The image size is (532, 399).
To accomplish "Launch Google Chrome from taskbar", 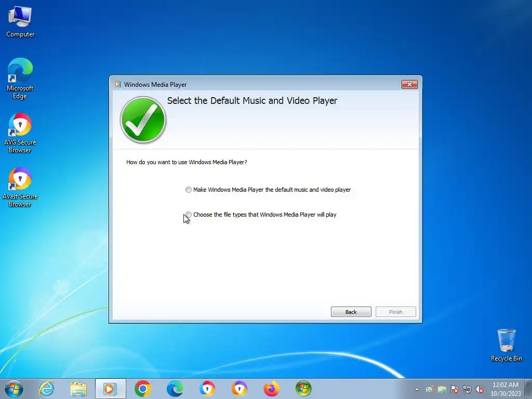I will tap(142, 389).
